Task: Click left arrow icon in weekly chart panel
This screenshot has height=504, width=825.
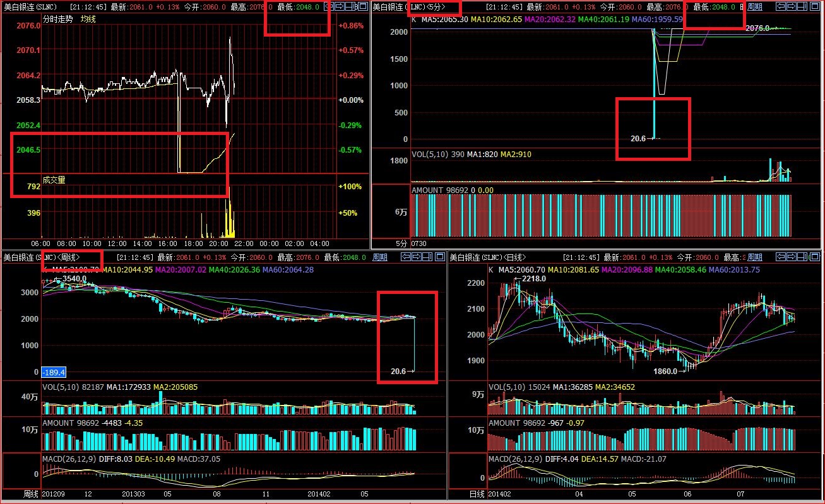Action: point(407,257)
